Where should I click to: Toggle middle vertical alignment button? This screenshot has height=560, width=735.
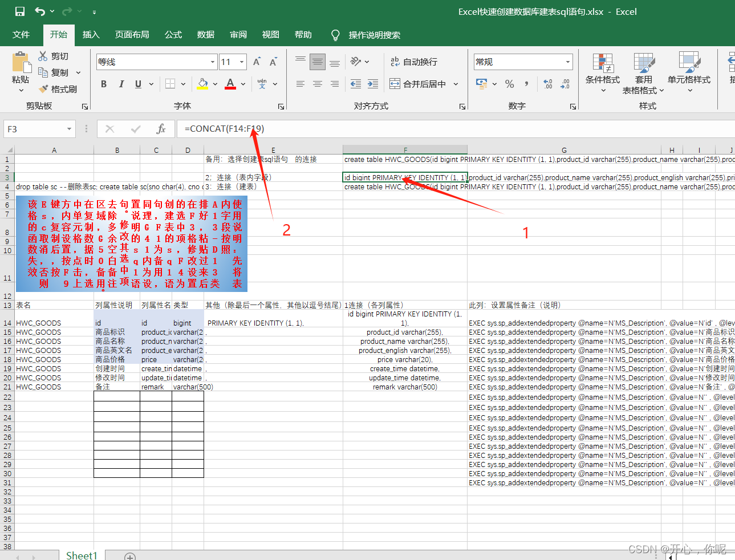tap(318, 62)
